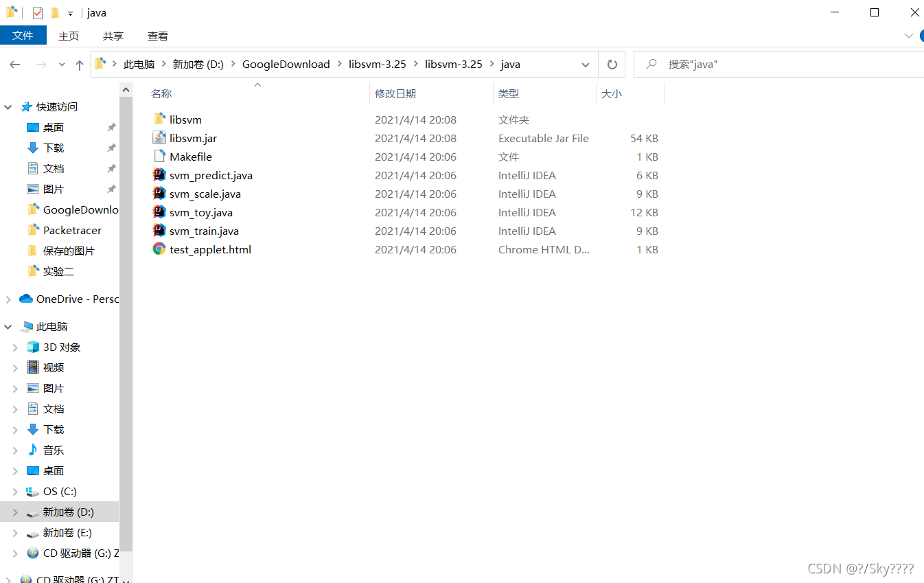Expand the ribbon with the chevron
This screenshot has height=583, width=924.
pyautogui.click(x=909, y=36)
